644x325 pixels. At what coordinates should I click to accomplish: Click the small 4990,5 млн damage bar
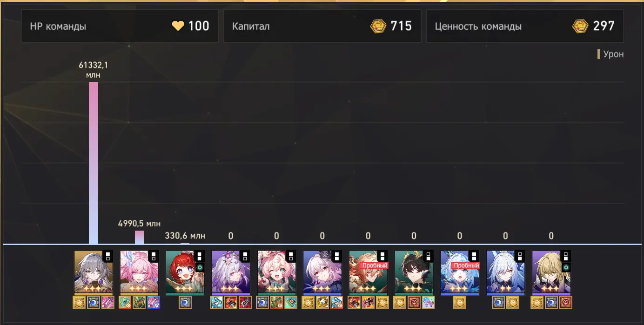(x=139, y=237)
